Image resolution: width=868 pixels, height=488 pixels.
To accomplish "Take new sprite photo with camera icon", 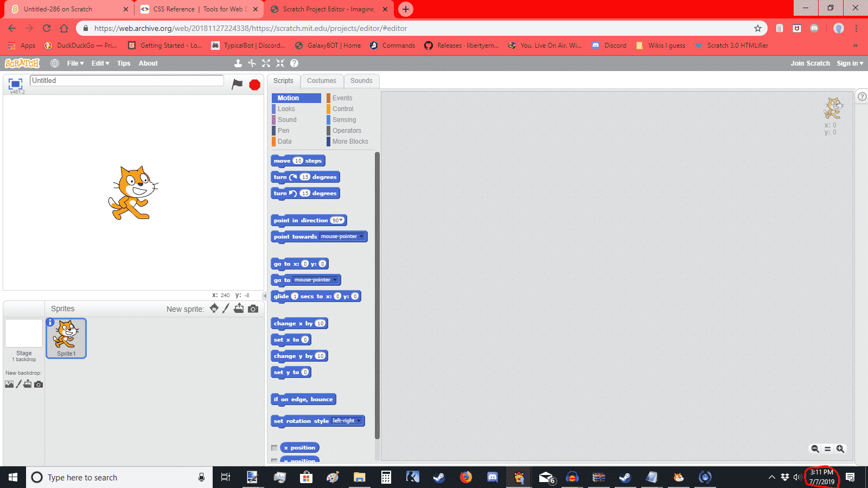I will [253, 309].
